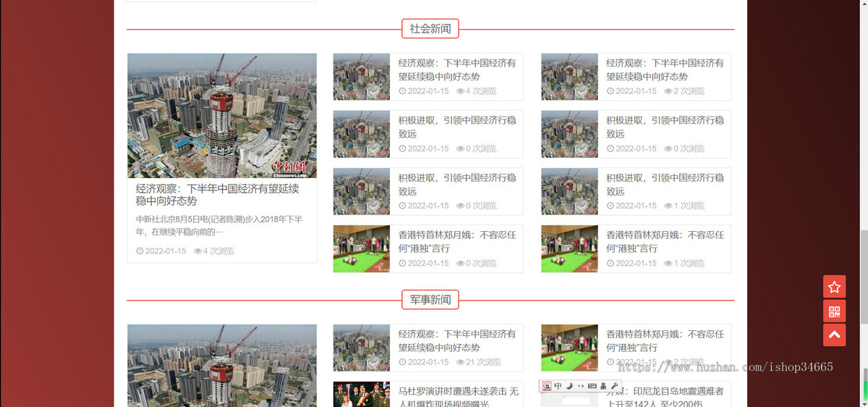Click eye icon in 积极进取 card with 1 view
This screenshot has height=407, width=868.
tap(668, 206)
